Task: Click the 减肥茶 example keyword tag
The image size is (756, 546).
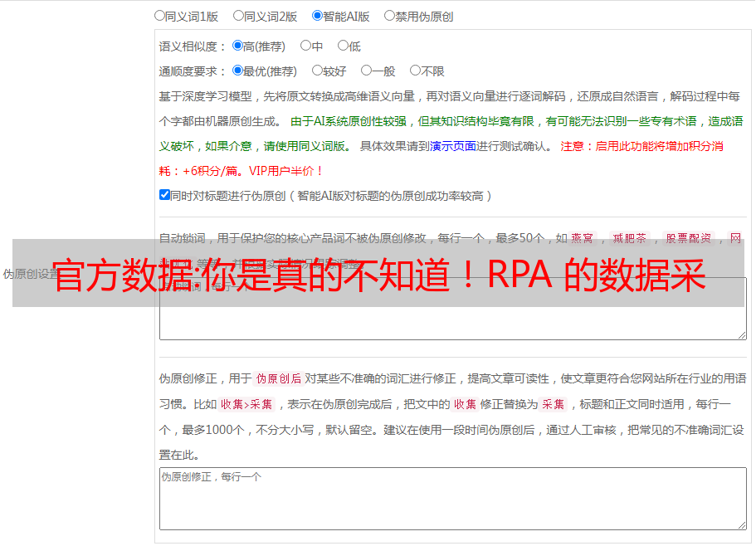Action: (x=629, y=238)
